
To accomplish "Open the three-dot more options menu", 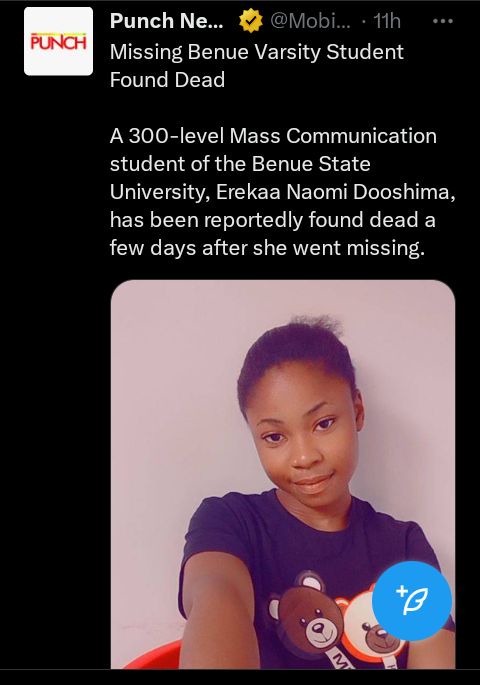I will point(442,21).
